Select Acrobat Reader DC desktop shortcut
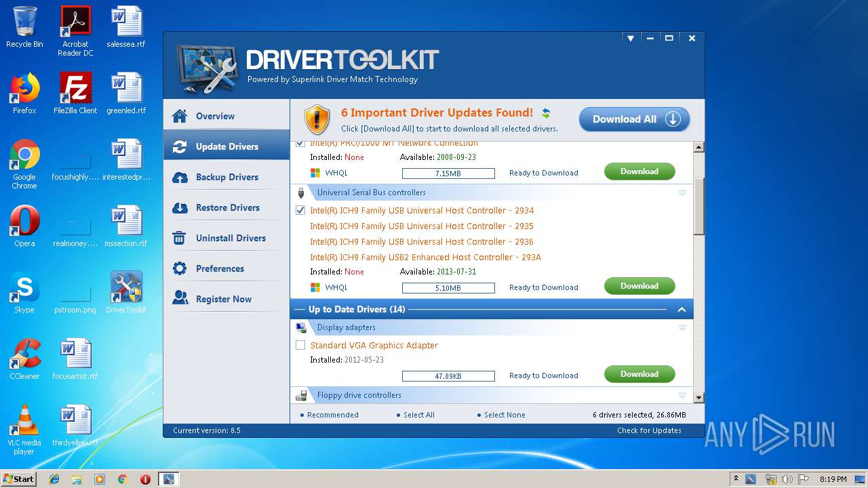The height and width of the screenshot is (488, 868). (x=75, y=31)
